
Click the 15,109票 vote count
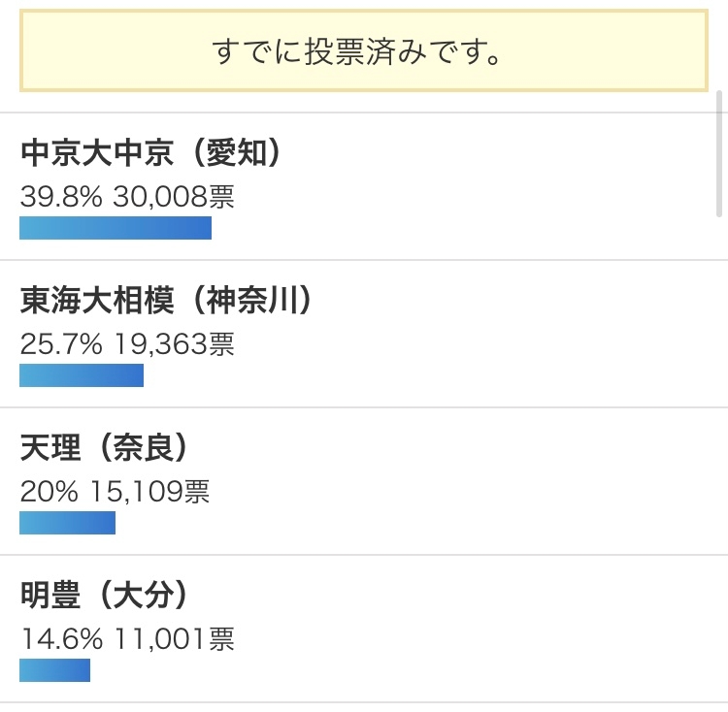[x=149, y=492]
